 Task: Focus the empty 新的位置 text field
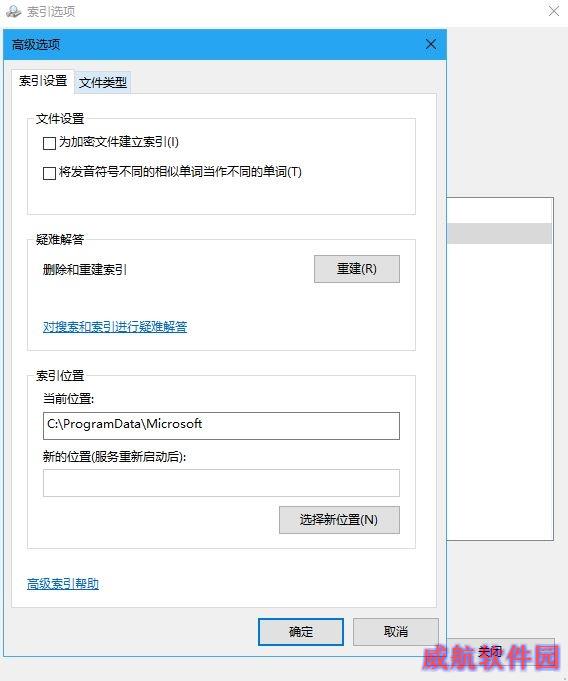click(221, 483)
